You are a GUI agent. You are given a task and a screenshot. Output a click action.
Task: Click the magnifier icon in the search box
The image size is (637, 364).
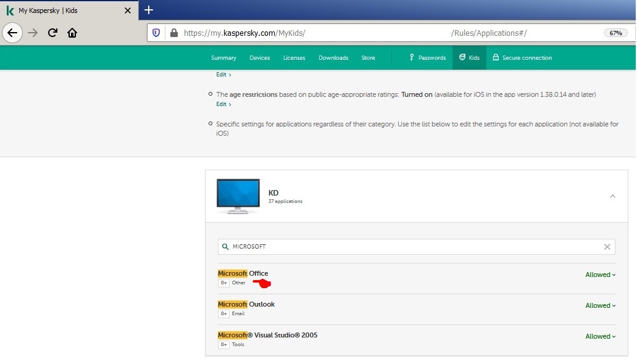pyautogui.click(x=225, y=247)
